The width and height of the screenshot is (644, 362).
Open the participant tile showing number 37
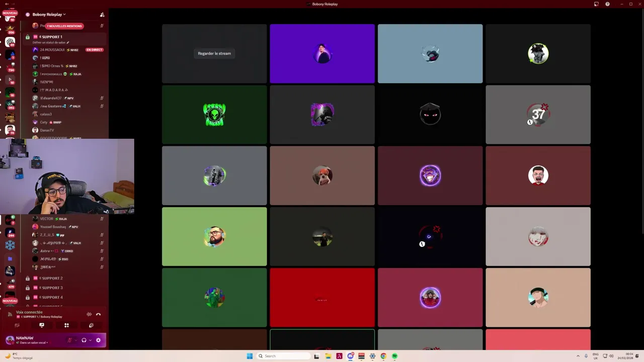(538, 115)
